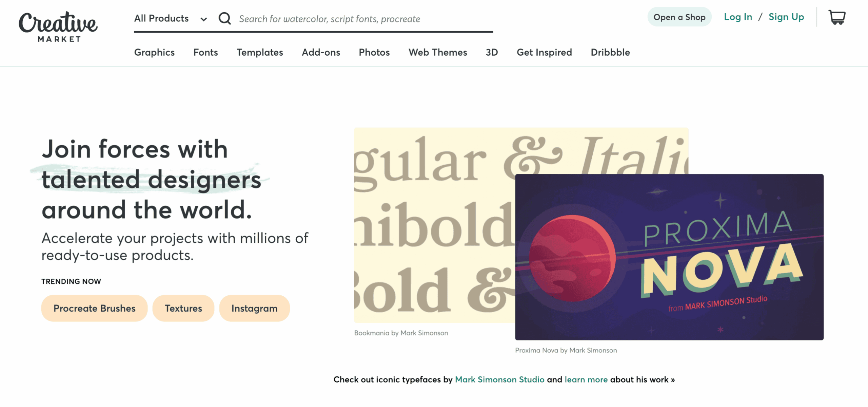Choose the Textures trending tag

click(x=183, y=308)
